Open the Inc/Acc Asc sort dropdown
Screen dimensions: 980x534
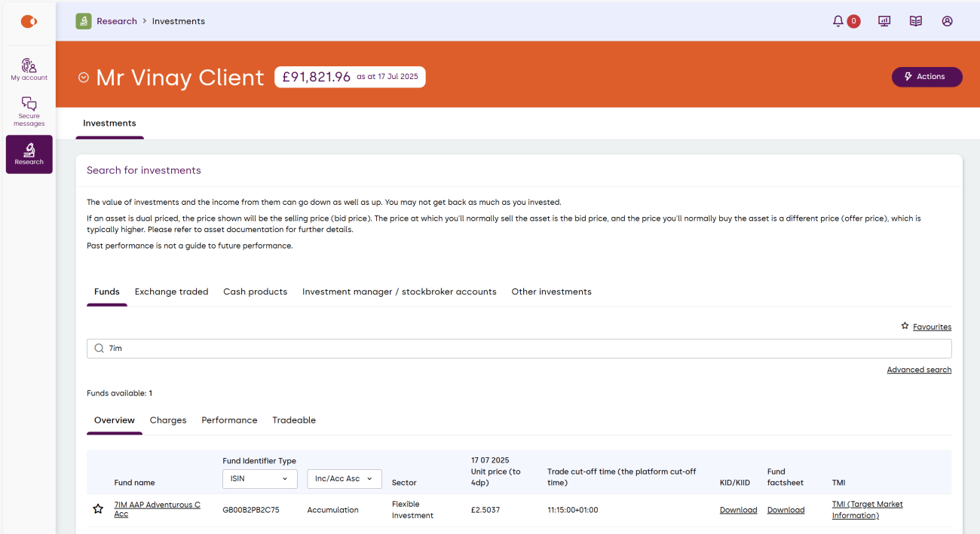(344, 479)
